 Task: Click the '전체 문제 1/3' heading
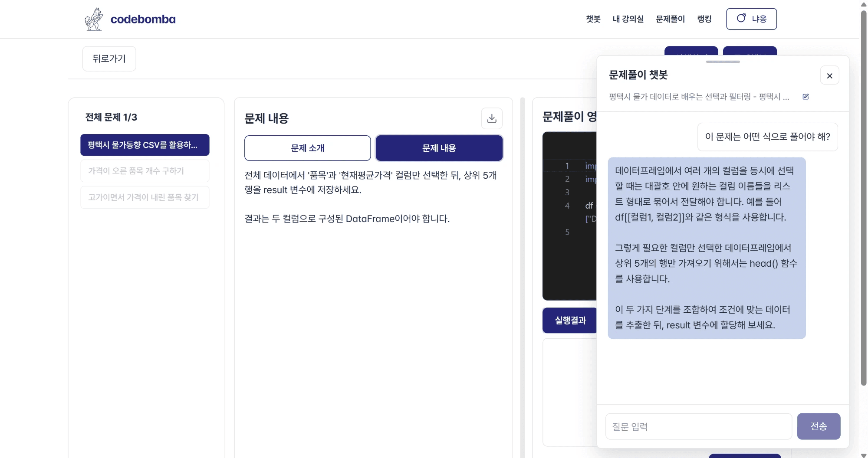point(111,117)
